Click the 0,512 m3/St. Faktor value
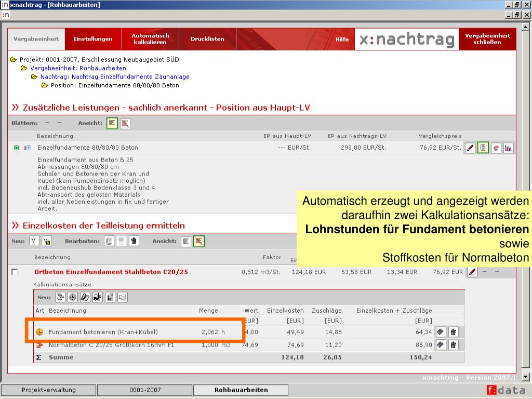532x399 pixels. [x=261, y=272]
